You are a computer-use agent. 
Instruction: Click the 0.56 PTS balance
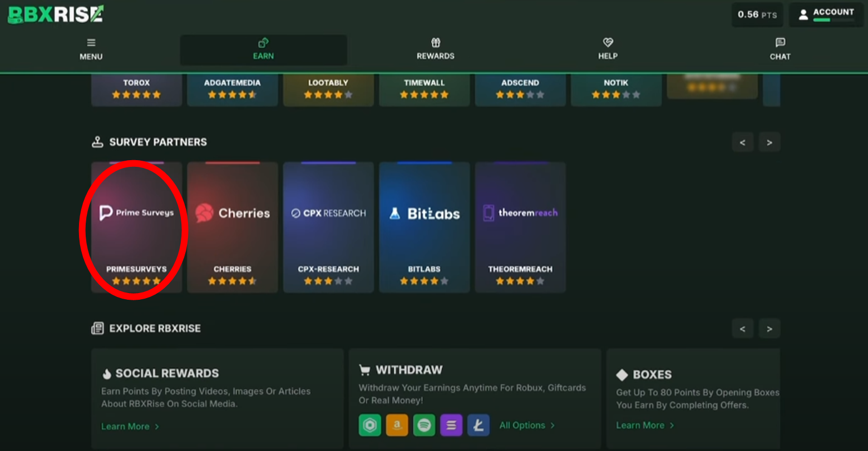pos(757,15)
